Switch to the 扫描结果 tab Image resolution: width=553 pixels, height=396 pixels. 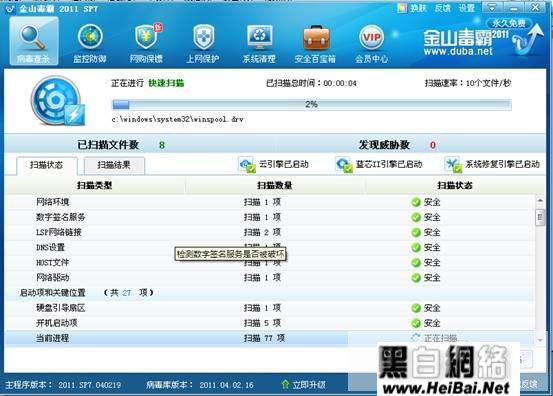tap(114, 165)
